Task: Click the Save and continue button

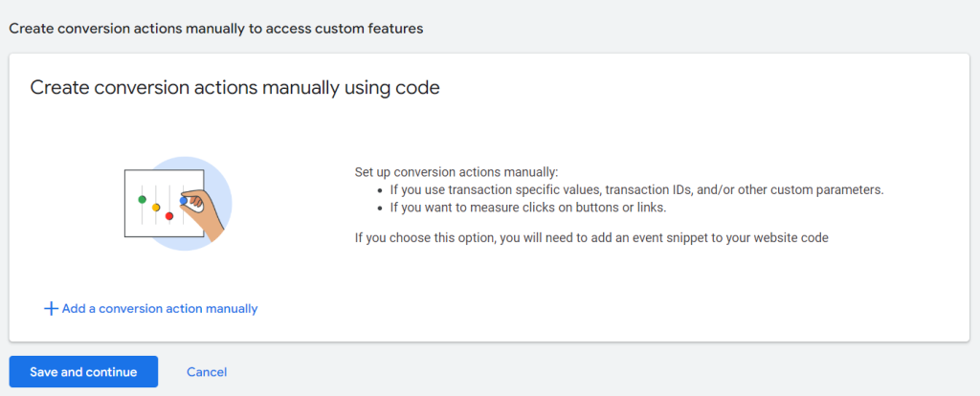Action: click(83, 372)
